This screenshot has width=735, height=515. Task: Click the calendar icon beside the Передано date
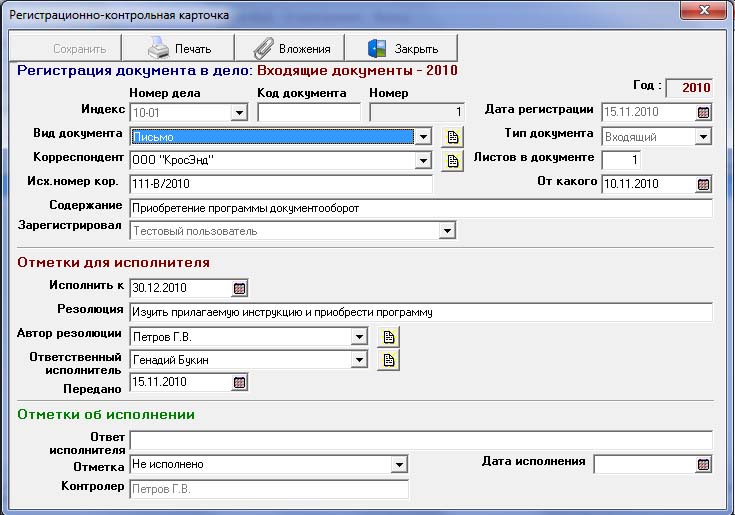[x=239, y=382]
